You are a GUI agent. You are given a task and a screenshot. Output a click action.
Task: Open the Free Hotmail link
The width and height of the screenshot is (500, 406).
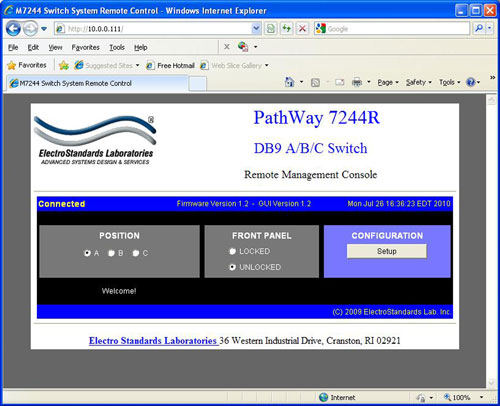[x=171, y=65]
